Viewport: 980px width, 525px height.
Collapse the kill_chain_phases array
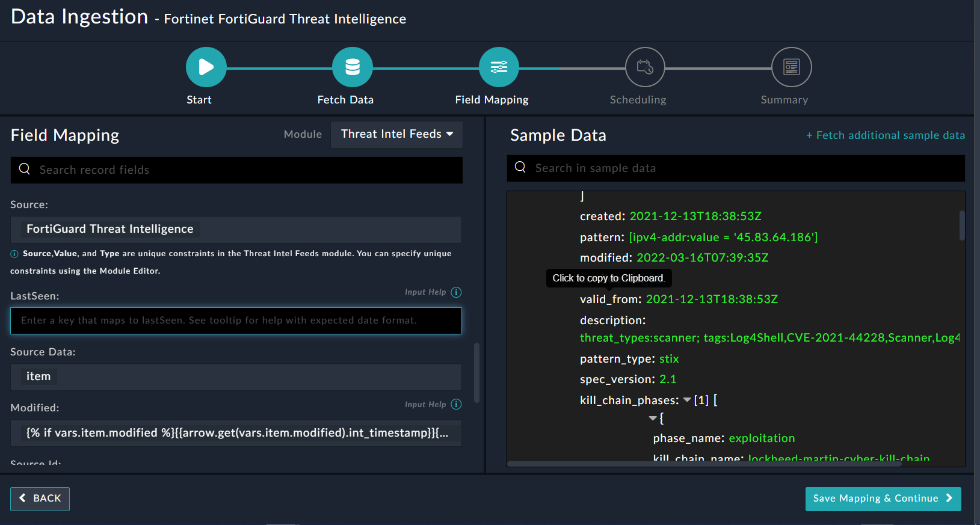[687, 400]
